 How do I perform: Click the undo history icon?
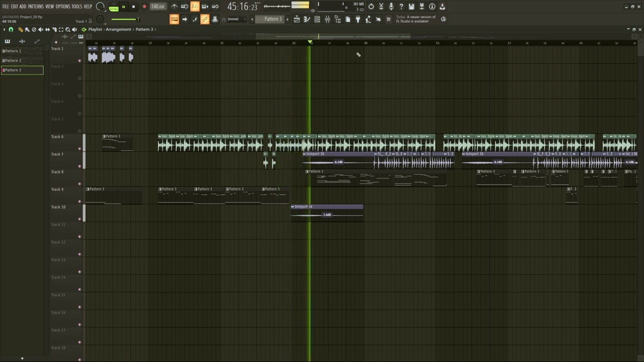coord(371,7)
